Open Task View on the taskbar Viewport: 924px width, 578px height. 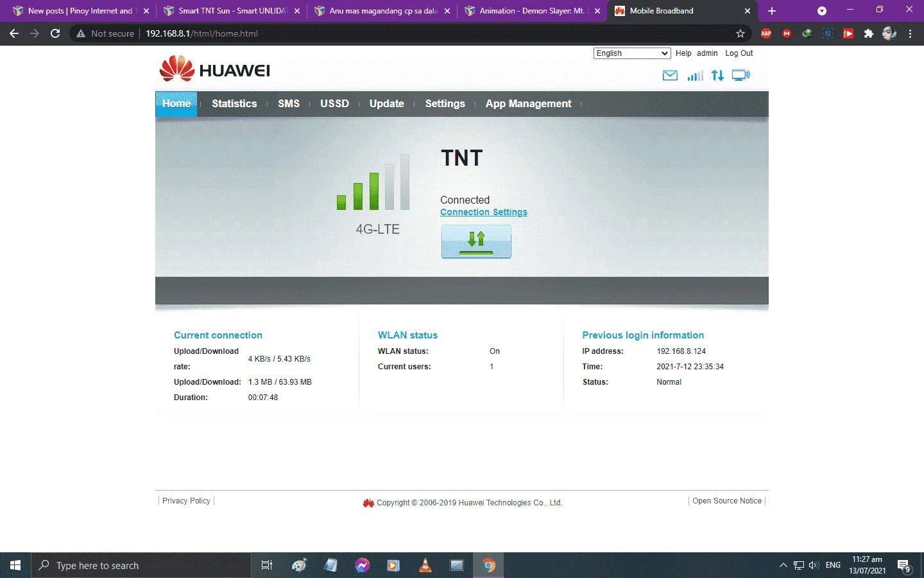pos(267,565)
